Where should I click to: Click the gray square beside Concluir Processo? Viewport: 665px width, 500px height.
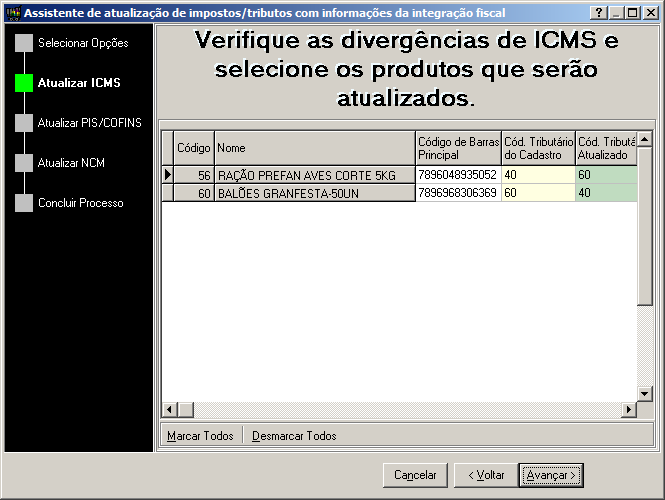[x=23, y=203]
